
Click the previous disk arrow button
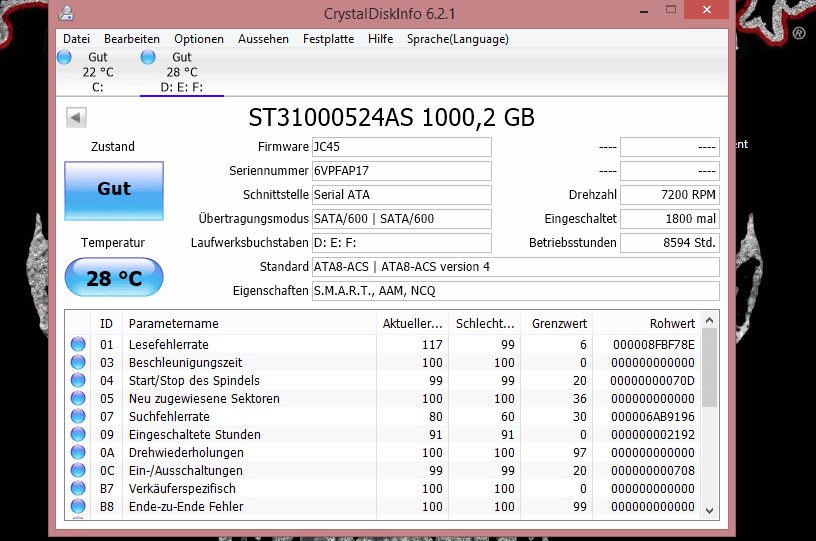point(76,118)
